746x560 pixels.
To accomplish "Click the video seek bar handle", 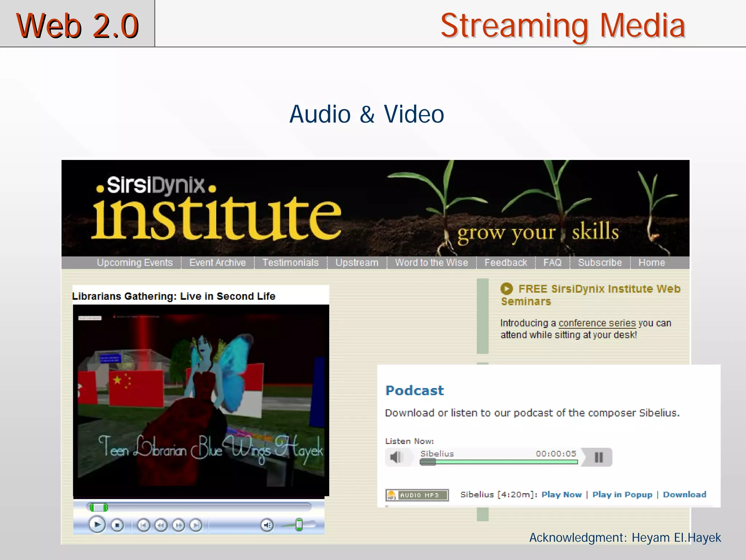I will click(99, 507).
